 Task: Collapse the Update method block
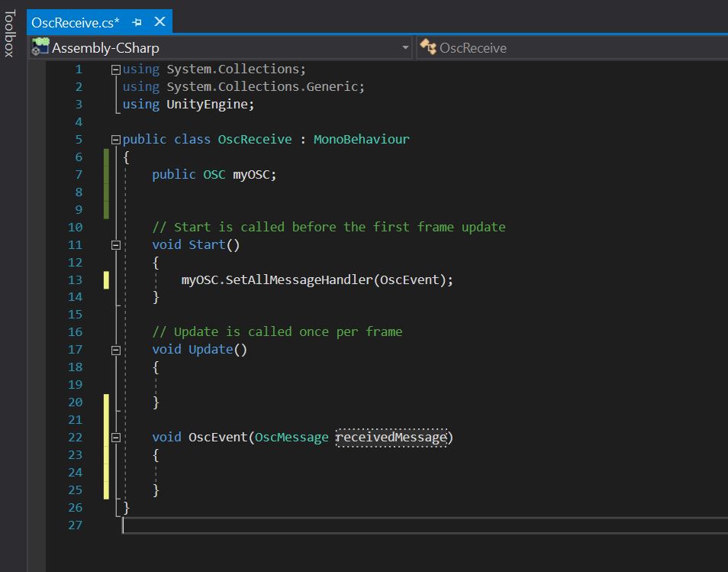(116, 350)
